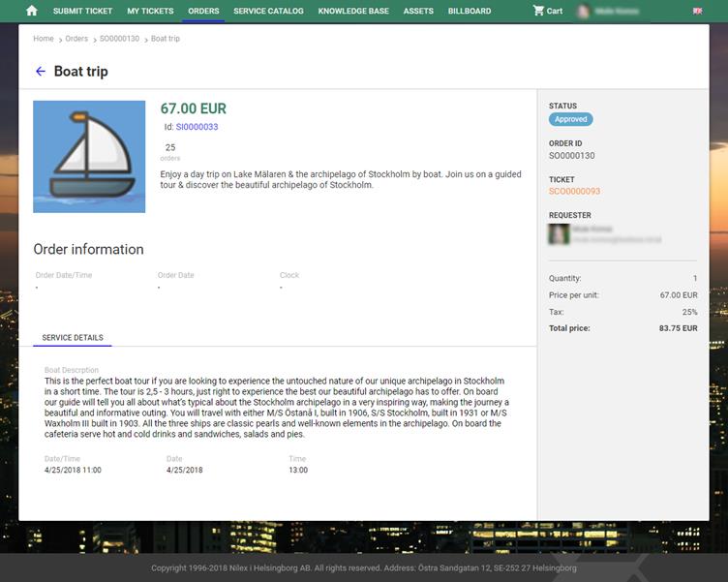Screen dimensions: 728x582
Task: Click the SO0000130 breadcrumb link
Action: pos(119,39)
